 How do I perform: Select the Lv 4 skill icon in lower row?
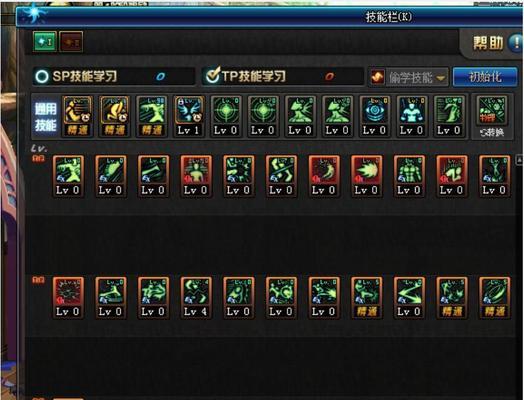[x=196, y=297]
